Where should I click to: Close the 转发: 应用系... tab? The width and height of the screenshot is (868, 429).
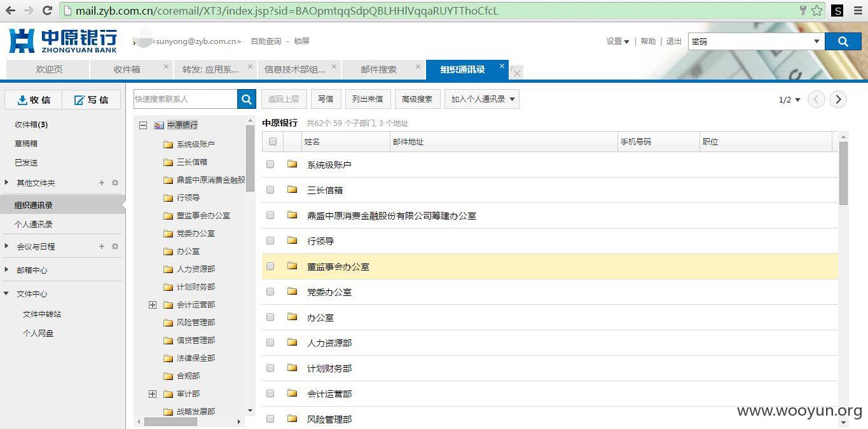coord(251,66)
